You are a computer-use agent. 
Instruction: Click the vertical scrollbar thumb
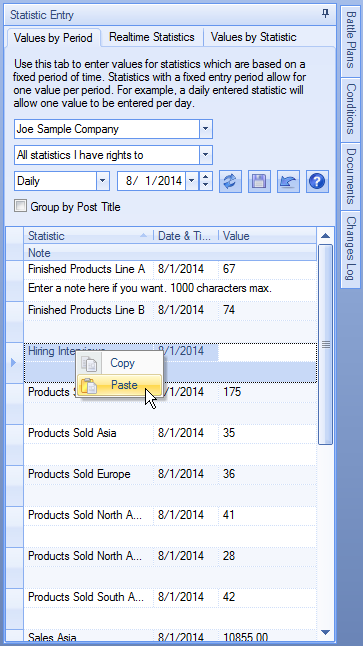click(326, 344)
